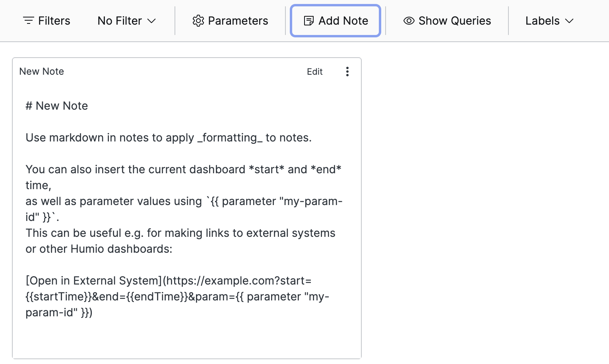The height and width of the screenshot is (364, 609).
Task: Click the line mentioning dashboard start and end
Action: [183, 169]
